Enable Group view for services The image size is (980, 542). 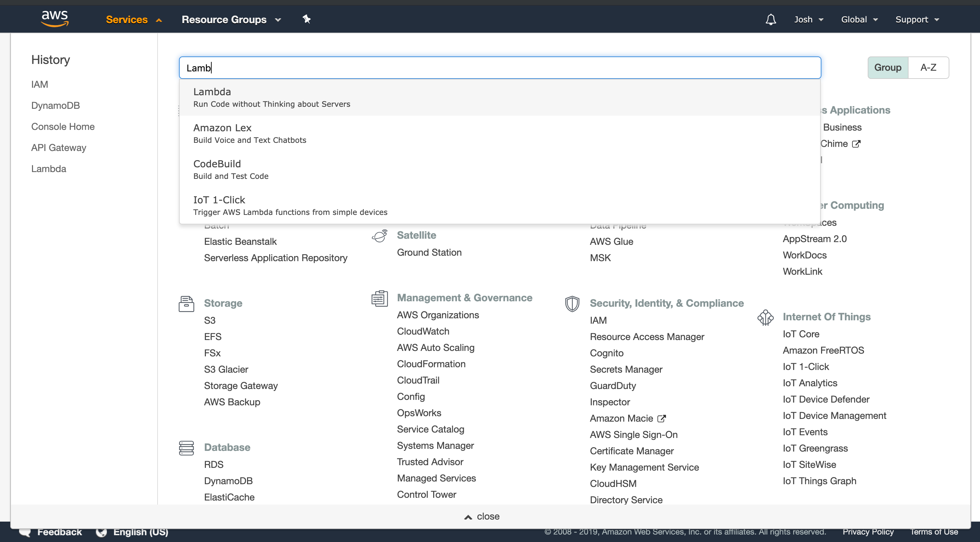click(888, 67)
